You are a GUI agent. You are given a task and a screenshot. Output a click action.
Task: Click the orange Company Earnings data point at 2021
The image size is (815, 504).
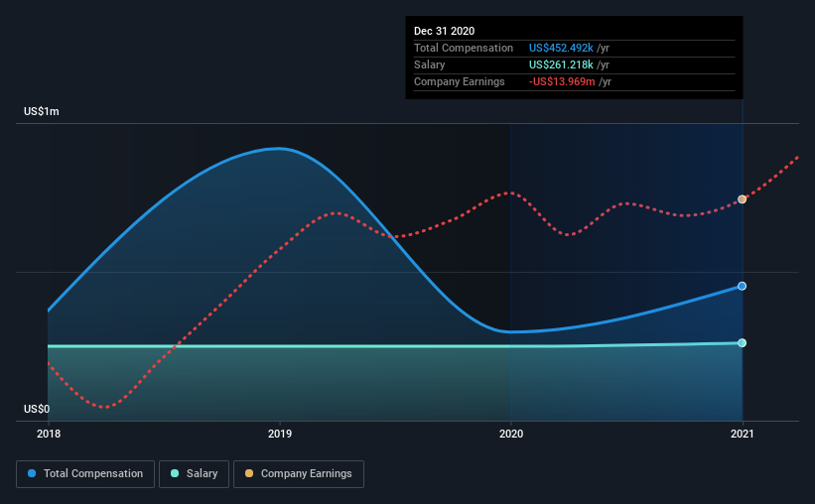[x=743, y=199]
